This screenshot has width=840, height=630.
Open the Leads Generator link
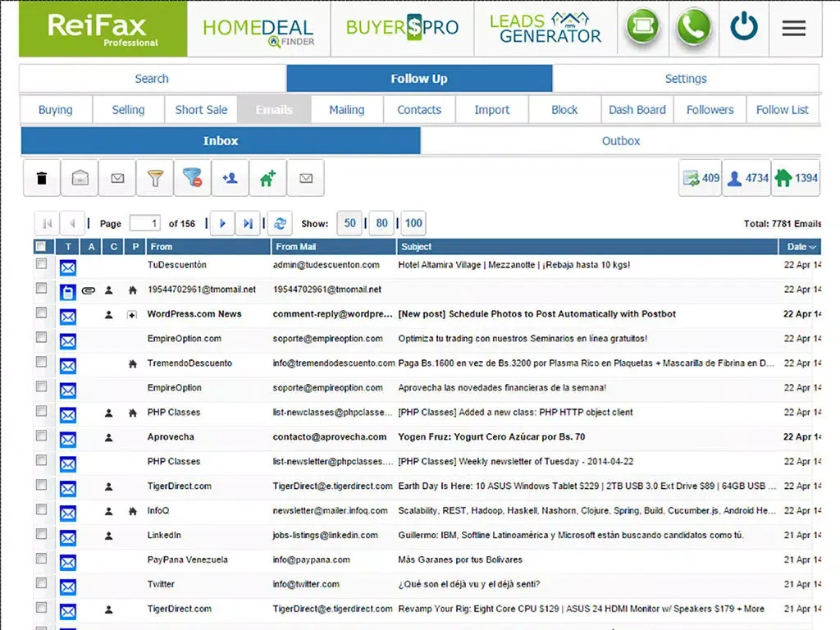pyautogui.click(x=546, y=28)
